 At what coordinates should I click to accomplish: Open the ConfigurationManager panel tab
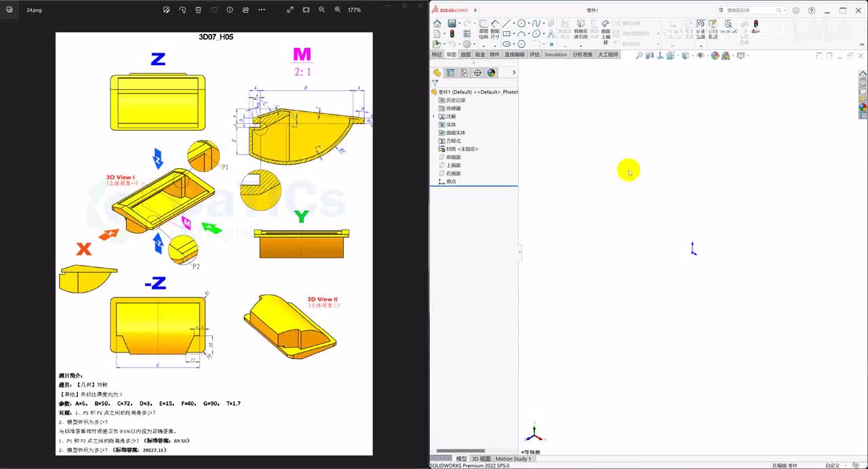pyautogui.click(x=464, y=73)
